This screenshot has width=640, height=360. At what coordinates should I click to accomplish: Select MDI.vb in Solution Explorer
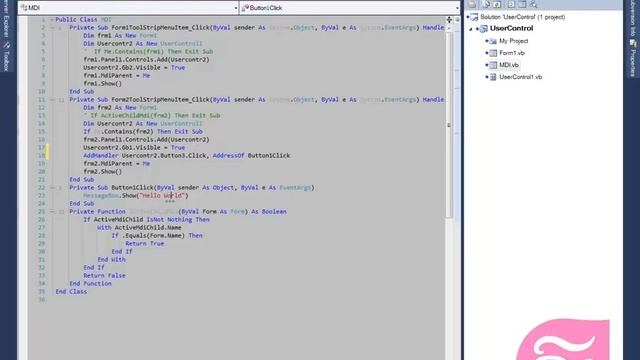pos(509,65)
